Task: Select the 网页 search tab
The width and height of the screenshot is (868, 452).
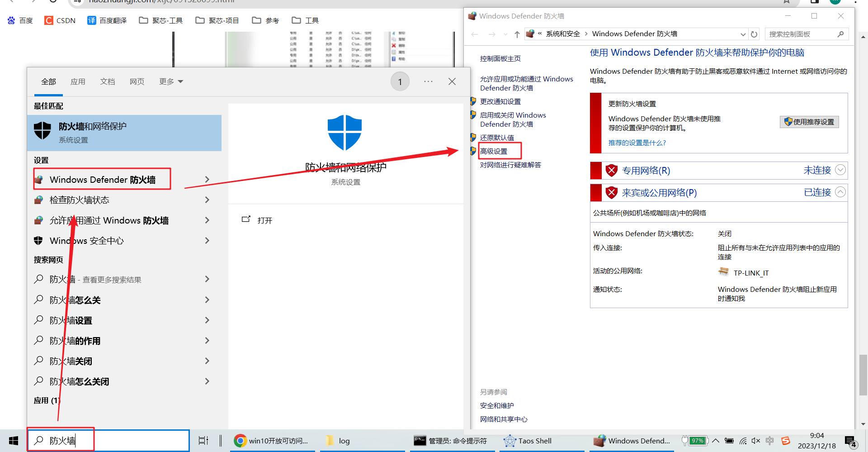Action: pos(137,81)
